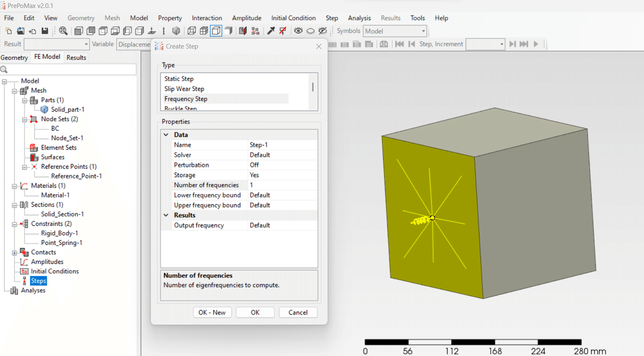Click the Materials curve icon in the tree
Screen dimensions: 644x356
point(24,186)
